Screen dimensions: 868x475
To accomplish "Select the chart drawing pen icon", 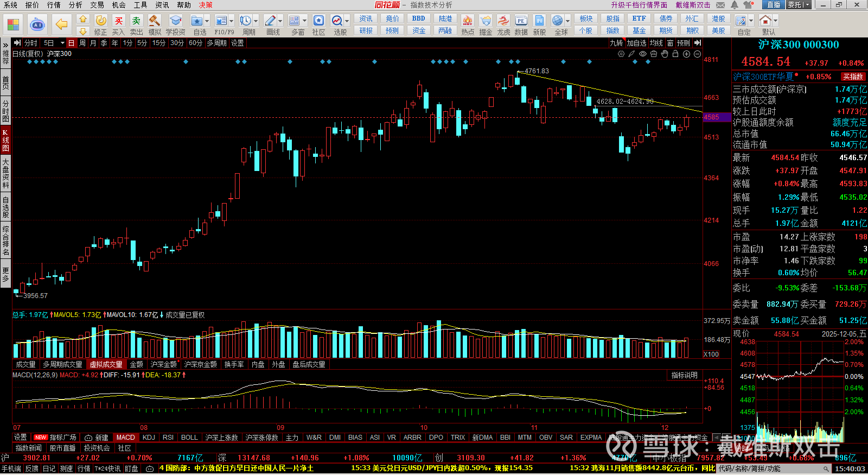I will tap(631, 54).
